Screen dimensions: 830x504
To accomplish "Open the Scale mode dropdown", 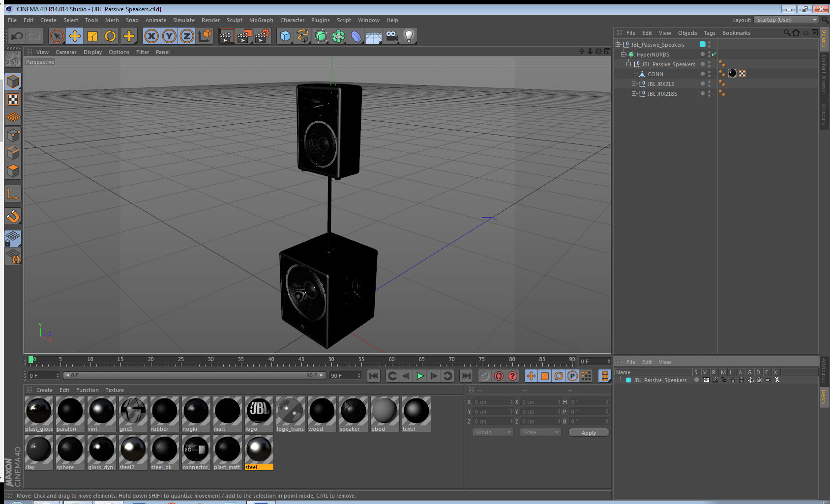I will tap(540, 432).
